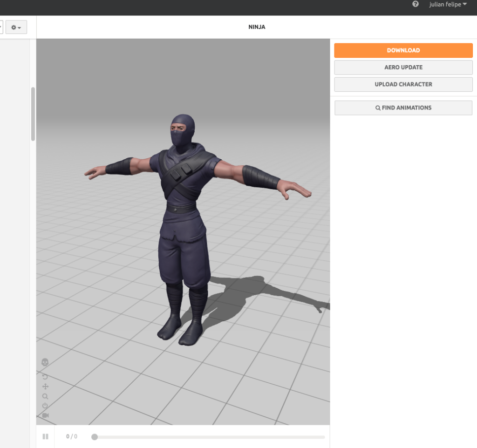The width and height of the screenshot is (477, 448).
Task: Click the NINJA title text
Action: point(257,27)
